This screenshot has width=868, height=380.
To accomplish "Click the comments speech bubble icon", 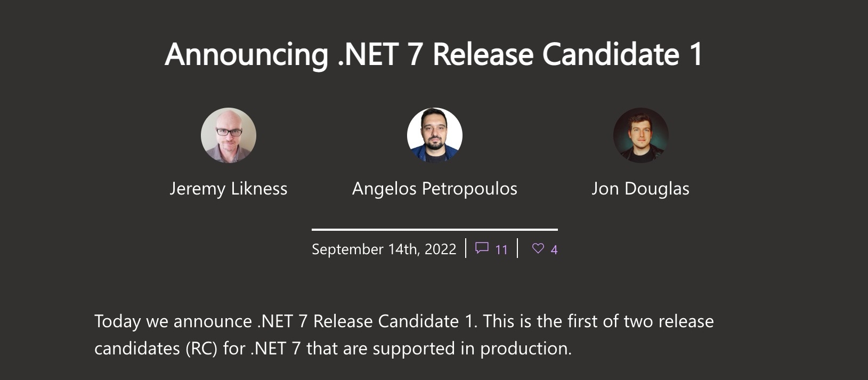I will [x=482, y=248].
